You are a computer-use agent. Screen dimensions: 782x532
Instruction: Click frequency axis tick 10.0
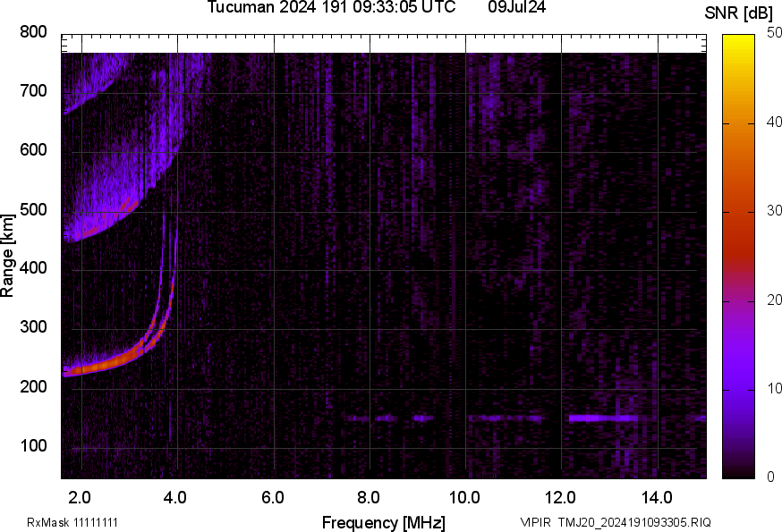point(464,497)
